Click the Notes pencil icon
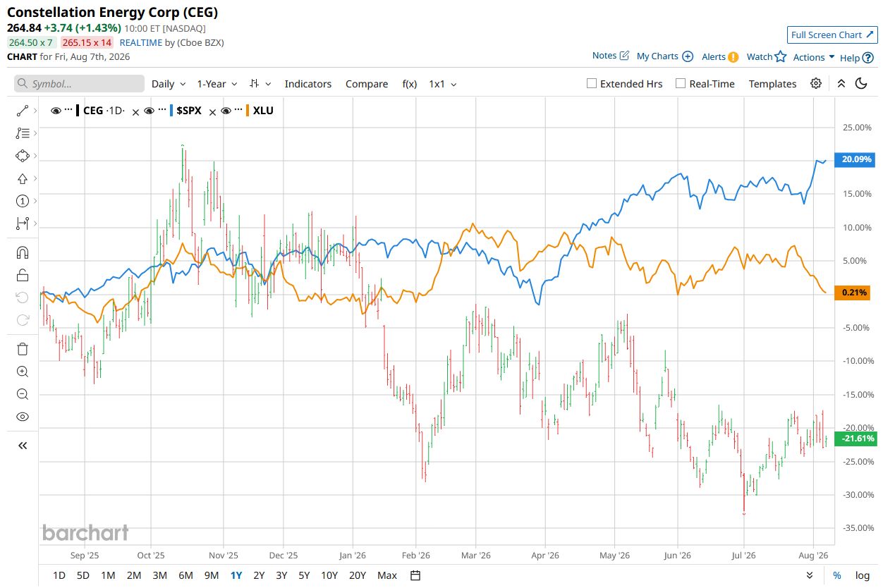883x588 pixels. pos(624,56)
